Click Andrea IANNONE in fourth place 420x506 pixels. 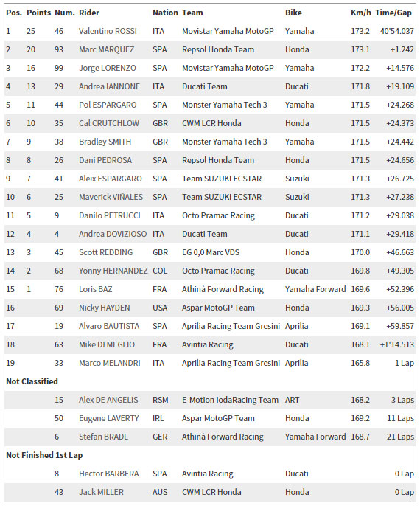[109, 86]
